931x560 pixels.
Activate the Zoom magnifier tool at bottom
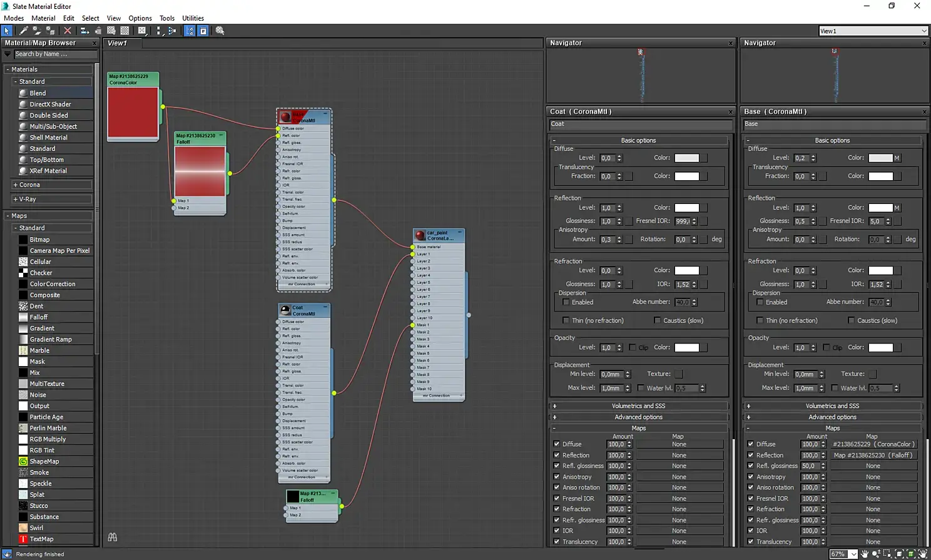pyautogui.click(x=876, y=554)
